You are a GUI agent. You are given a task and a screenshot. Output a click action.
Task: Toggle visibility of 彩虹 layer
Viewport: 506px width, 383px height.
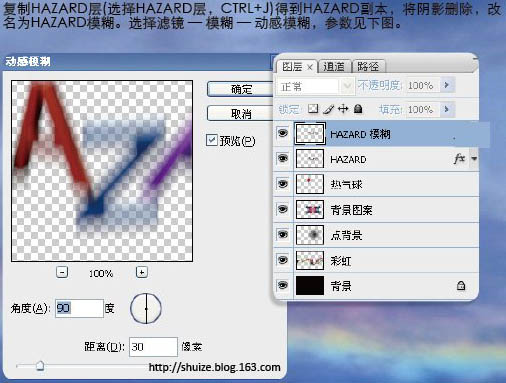tap(283, 260)
